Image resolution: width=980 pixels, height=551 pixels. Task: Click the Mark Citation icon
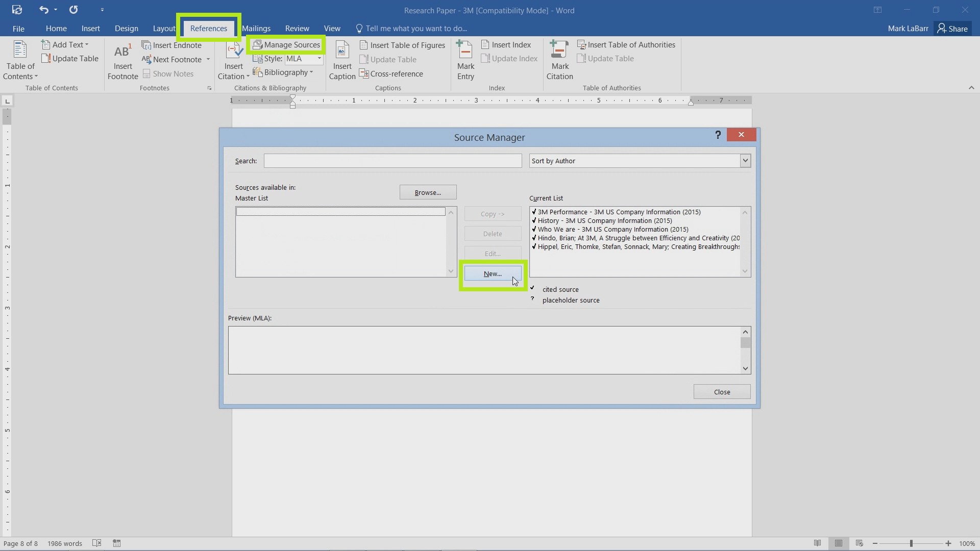coord(559,60)
